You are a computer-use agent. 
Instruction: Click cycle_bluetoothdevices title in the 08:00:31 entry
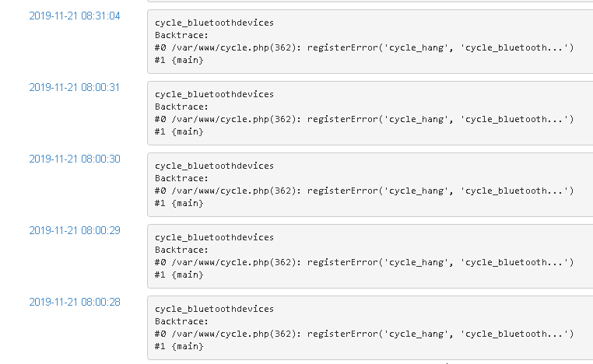214,94
